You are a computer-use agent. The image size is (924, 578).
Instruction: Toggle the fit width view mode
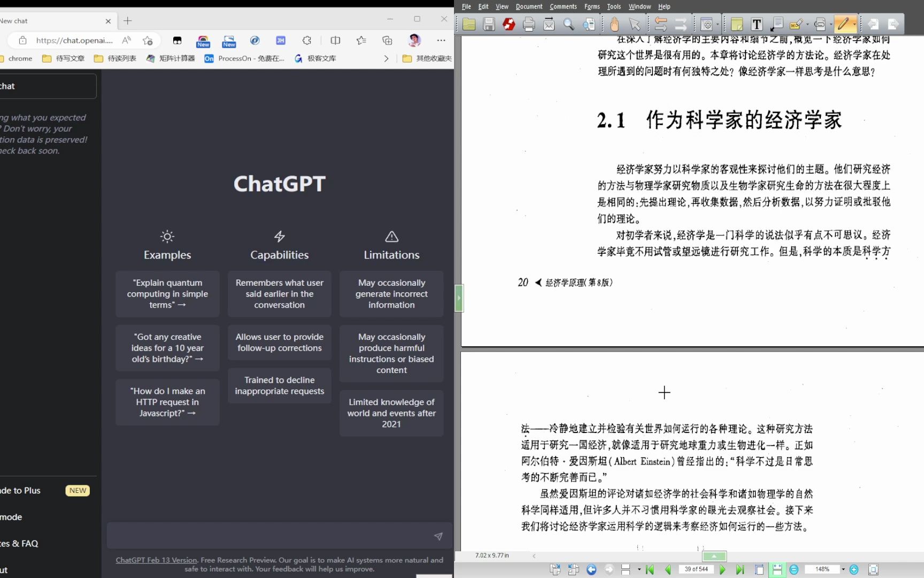pyautogui.click(x=777, y=569)
